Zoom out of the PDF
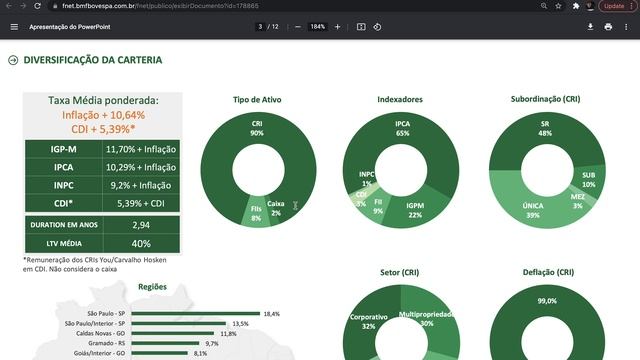Viewport: 640px width, 360px height. pyautogui.click(x=298, y=27)
